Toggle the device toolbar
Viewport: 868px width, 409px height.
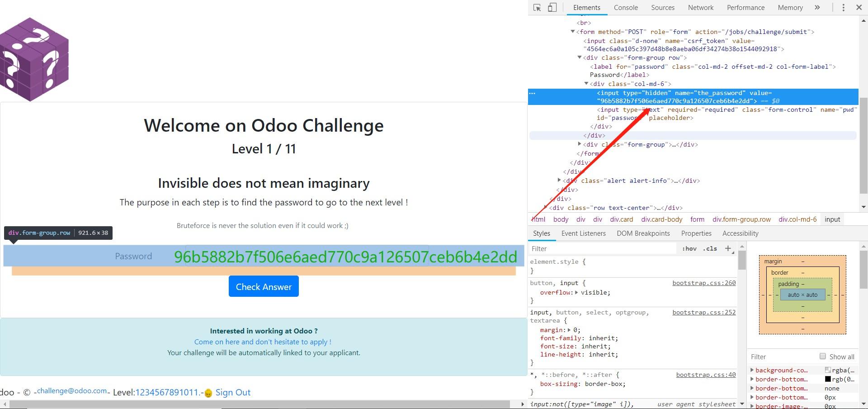click(x=552, y=7)
